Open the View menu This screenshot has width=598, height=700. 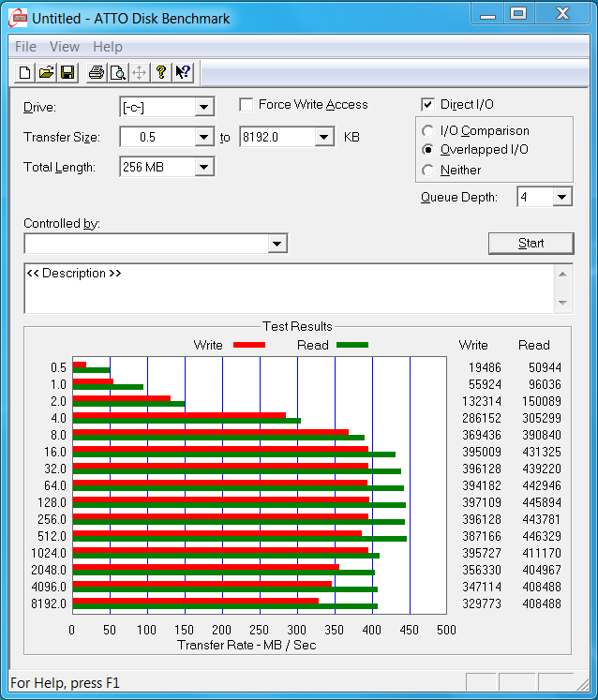[x=65, y=47]
